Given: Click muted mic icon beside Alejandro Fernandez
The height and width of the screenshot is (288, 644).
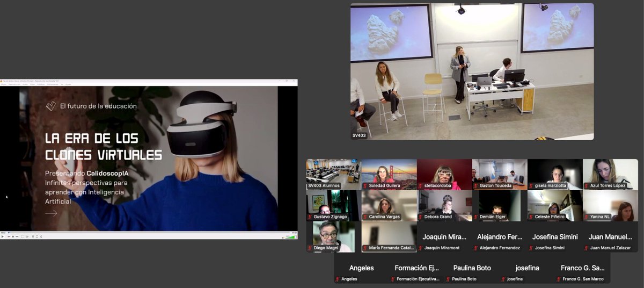Looking at the screenshot, I should (x=476, y=248).
